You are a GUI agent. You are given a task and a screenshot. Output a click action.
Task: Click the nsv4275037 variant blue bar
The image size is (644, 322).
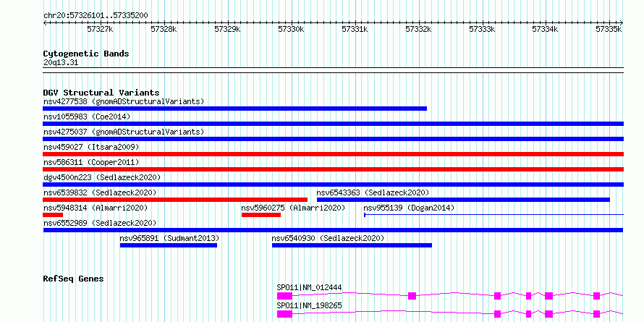[333, 139]
